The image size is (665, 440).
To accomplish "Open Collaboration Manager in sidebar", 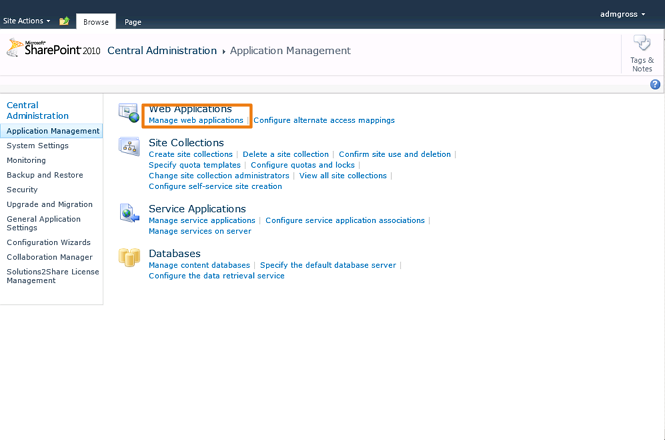I will (x=49, y=257).
